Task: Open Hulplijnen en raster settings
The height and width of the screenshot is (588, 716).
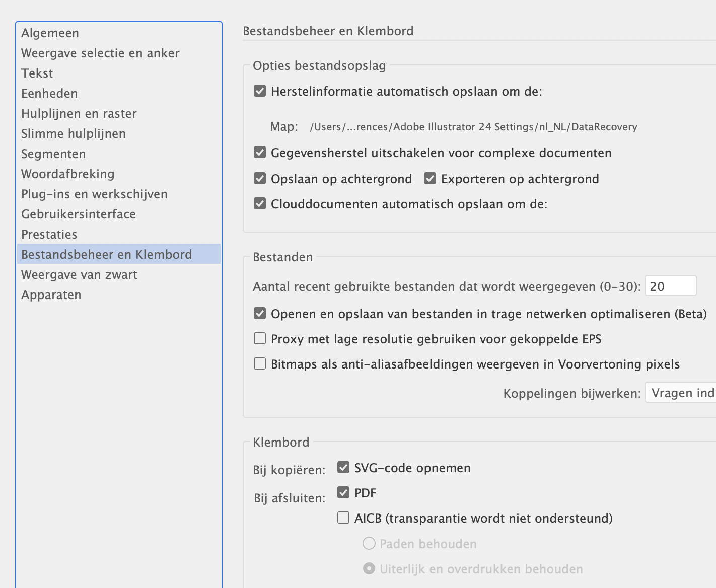Action: (79, 114)
